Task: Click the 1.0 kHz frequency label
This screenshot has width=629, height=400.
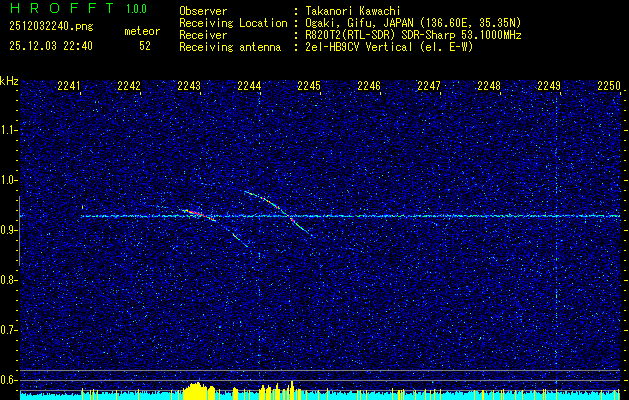Action: pos(9,180)
